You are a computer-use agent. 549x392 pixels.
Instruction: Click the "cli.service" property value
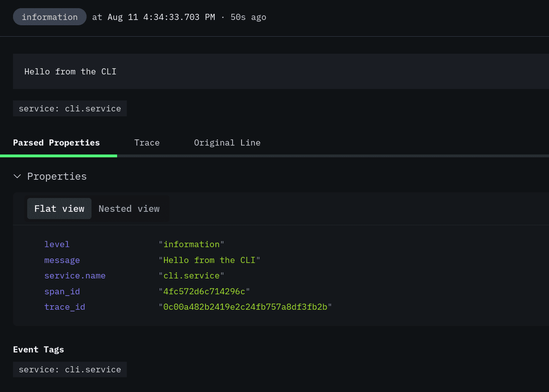pos(191,276)
